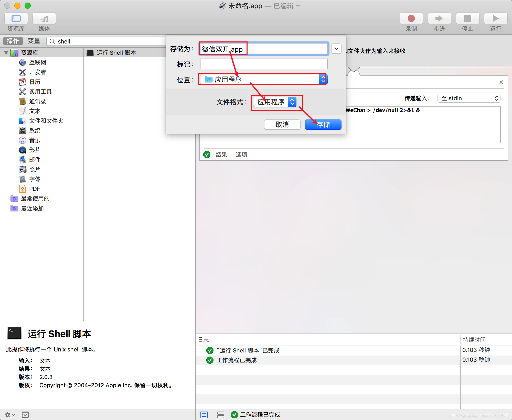Viewport: 512px width, 420px height.
Task: Click 存储 to save the application
Action: tap(323, 125)
